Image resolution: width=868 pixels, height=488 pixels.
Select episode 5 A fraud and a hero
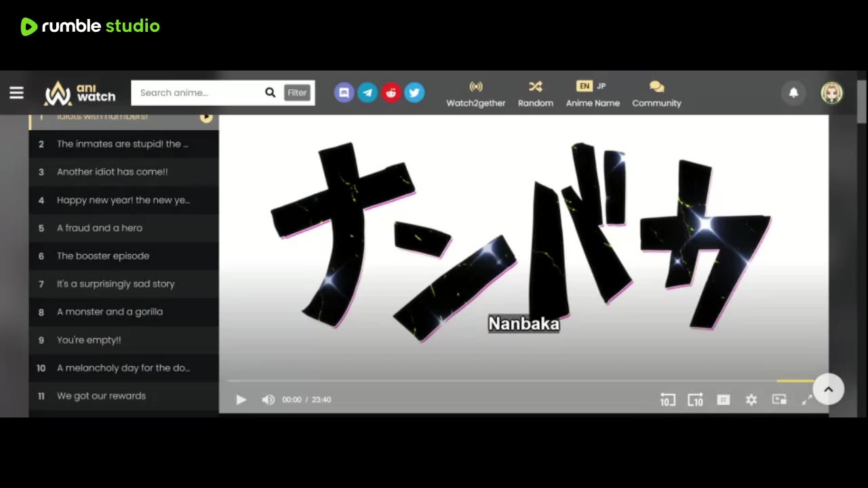[x=123, y=228]
